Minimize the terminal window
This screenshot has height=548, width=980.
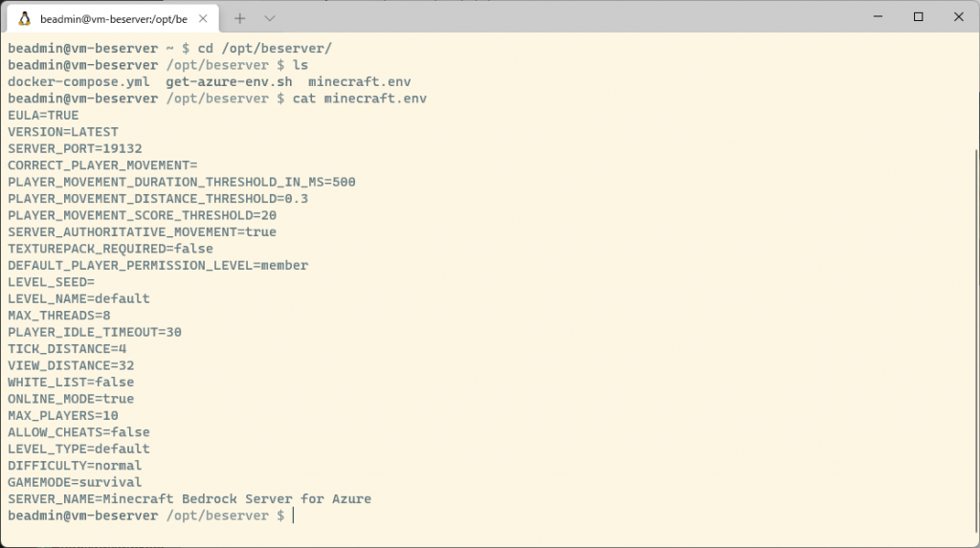(x=879, y=17)
